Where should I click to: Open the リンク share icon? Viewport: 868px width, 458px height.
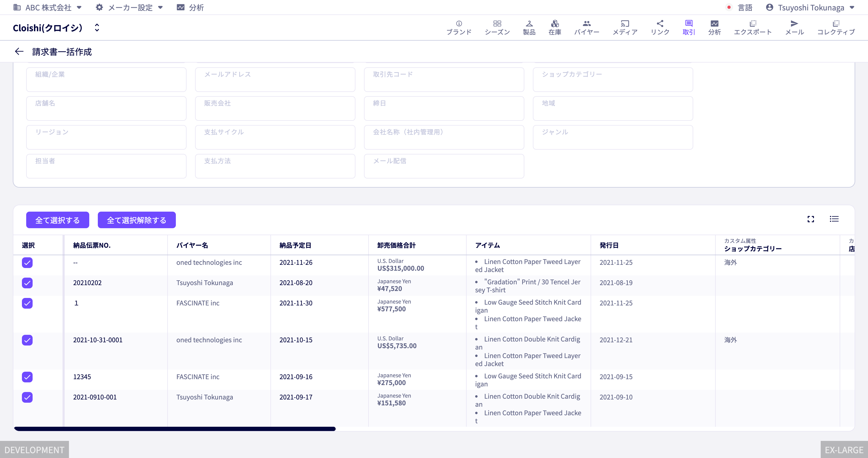(x=660, y=24)
